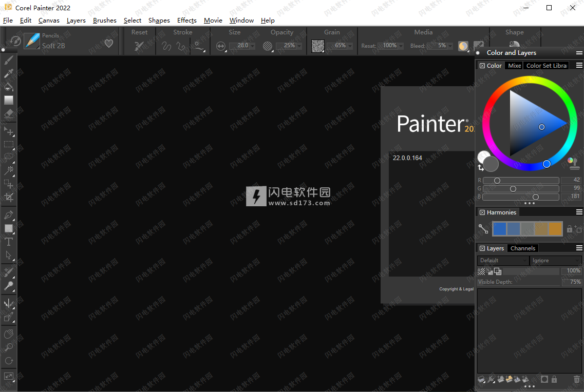This screenshot has width=584, height=392.
Task: Open the Default composite method dropdown
Action: point(503,260)
